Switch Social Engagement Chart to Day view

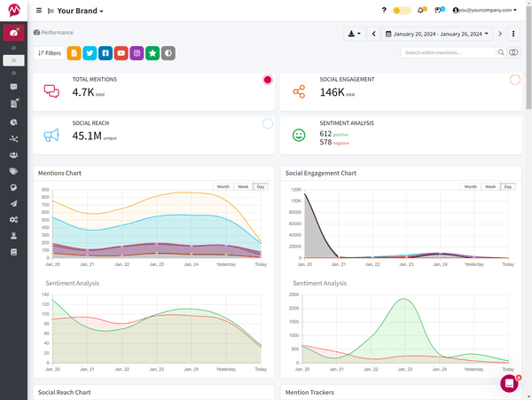click(508, 186)
